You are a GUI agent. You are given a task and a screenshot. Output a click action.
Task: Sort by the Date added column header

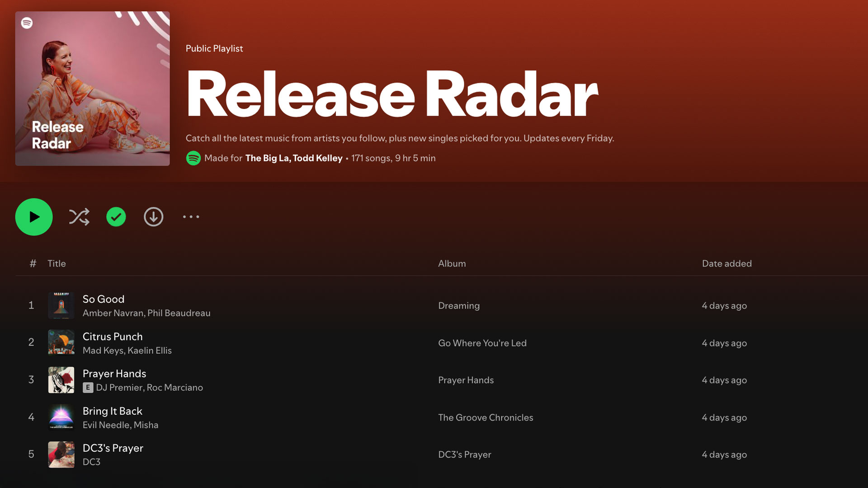coord(727,263)
